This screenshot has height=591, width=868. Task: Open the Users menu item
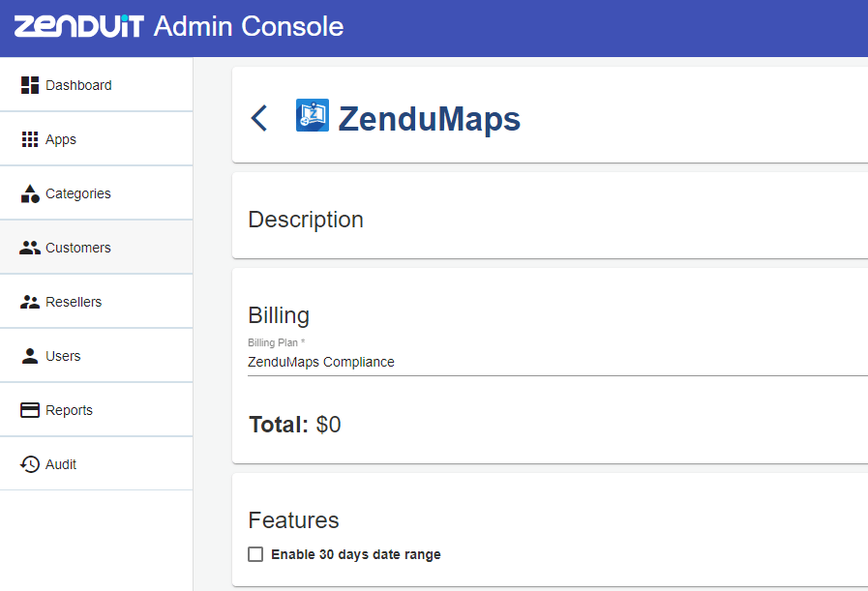point(97,356)
